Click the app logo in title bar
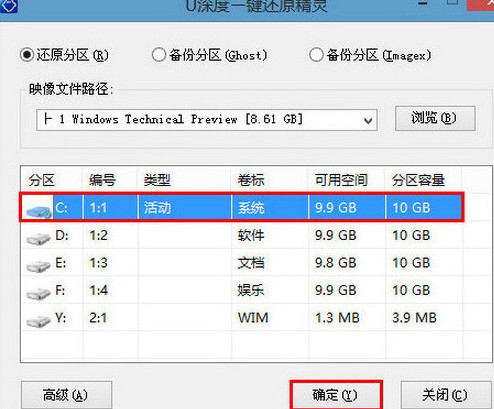This screenshot has height=409, width=494. point(8,6)
